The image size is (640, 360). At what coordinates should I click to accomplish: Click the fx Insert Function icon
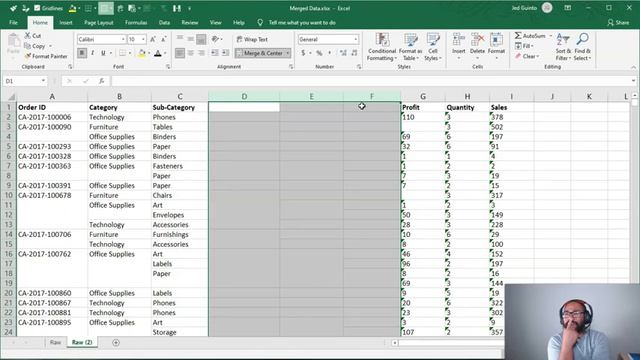(101, 81)
